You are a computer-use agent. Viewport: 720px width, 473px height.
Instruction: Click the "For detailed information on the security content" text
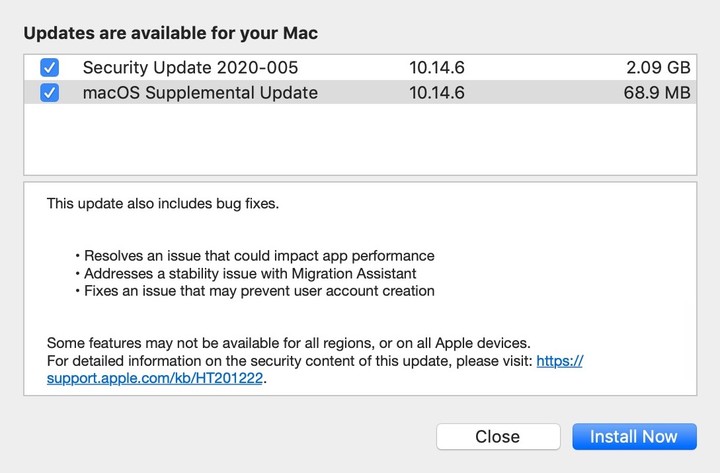point(290,360)
